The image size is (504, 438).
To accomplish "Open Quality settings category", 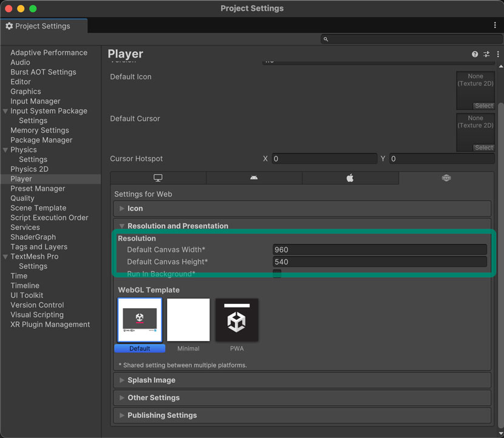I will (x=22, y=198).
